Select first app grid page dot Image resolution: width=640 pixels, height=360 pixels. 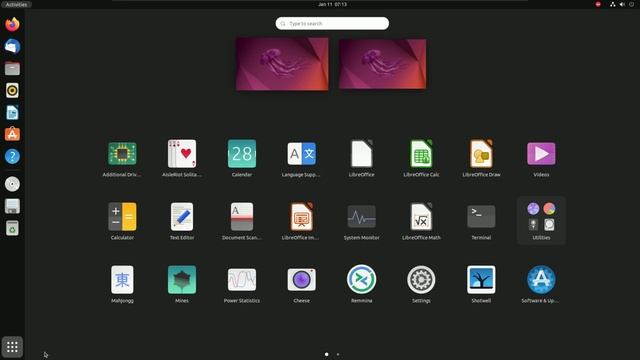(327, 354)
